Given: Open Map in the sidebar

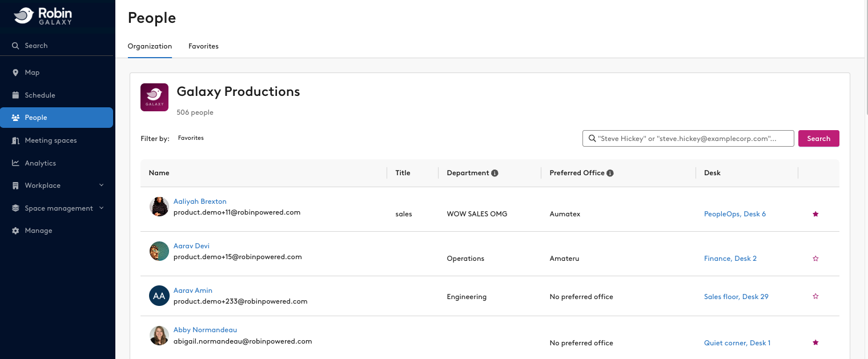Looking at the screenshot, I should coord(57,72).
